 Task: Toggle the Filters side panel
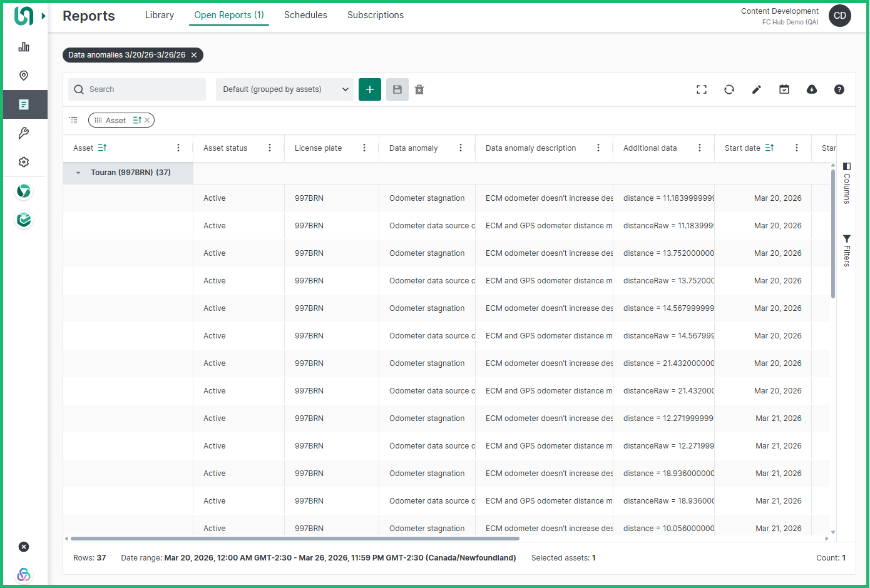click(847, 251)
